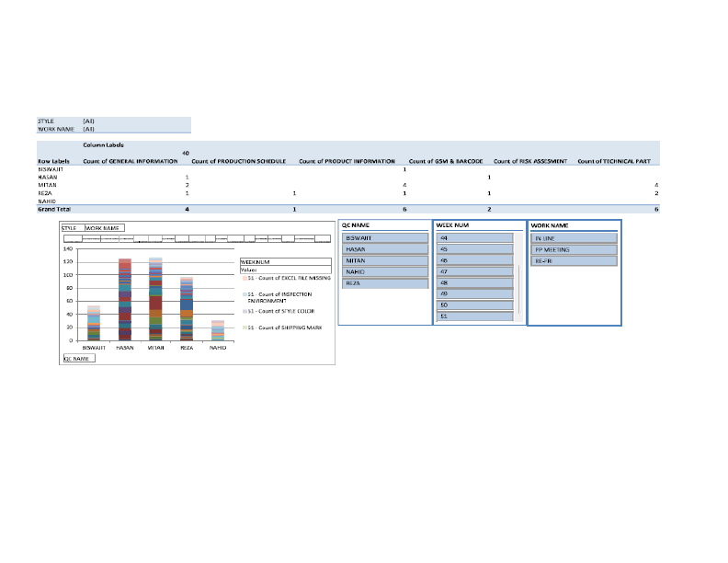Open the STYLE filter (All) value
Image resolution: width=728 pixels, height=563 pixels.
tap(88, 121)
